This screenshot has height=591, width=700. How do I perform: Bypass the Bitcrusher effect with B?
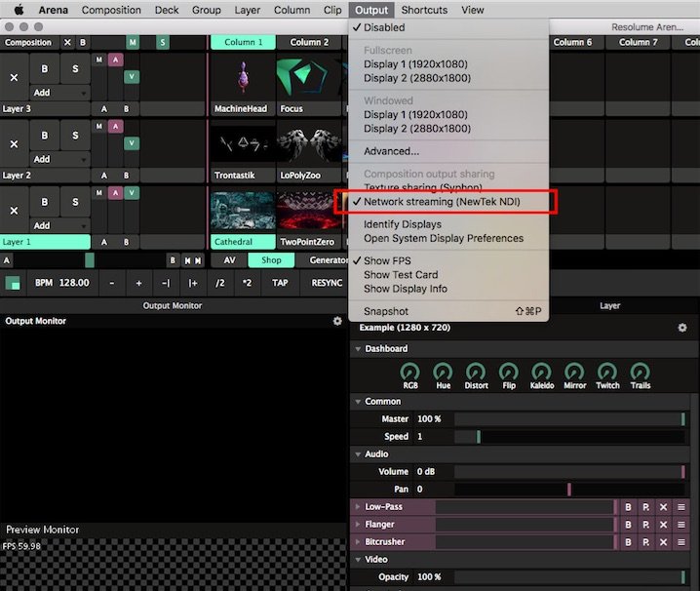click(x=628, y=542)
